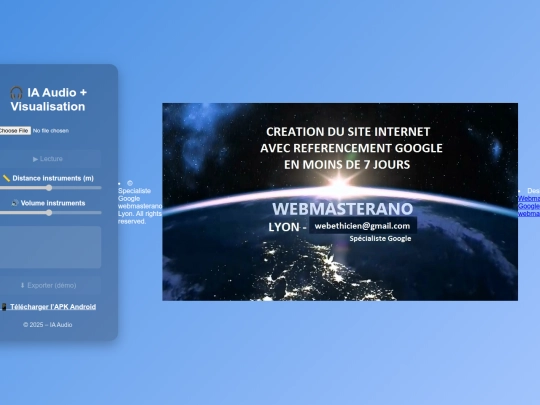This screenshot has height=405, width=540.
Task: Adjust the Volume instruments slider
Action: (x=50, y=213)
